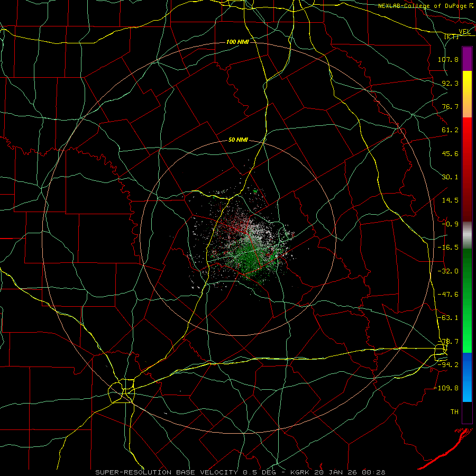Select the -78.7 scale value

448,342
